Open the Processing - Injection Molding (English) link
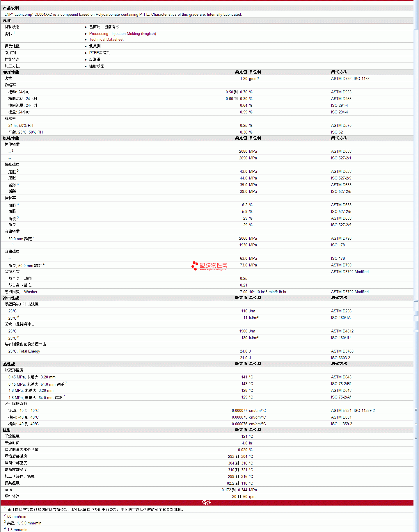Screen dimensions: 419x532 [122, 34]
